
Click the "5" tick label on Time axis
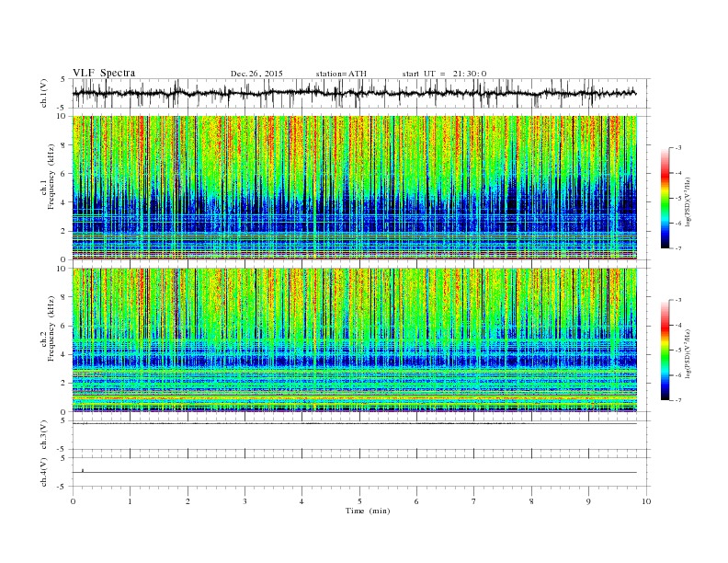[359, 501]
